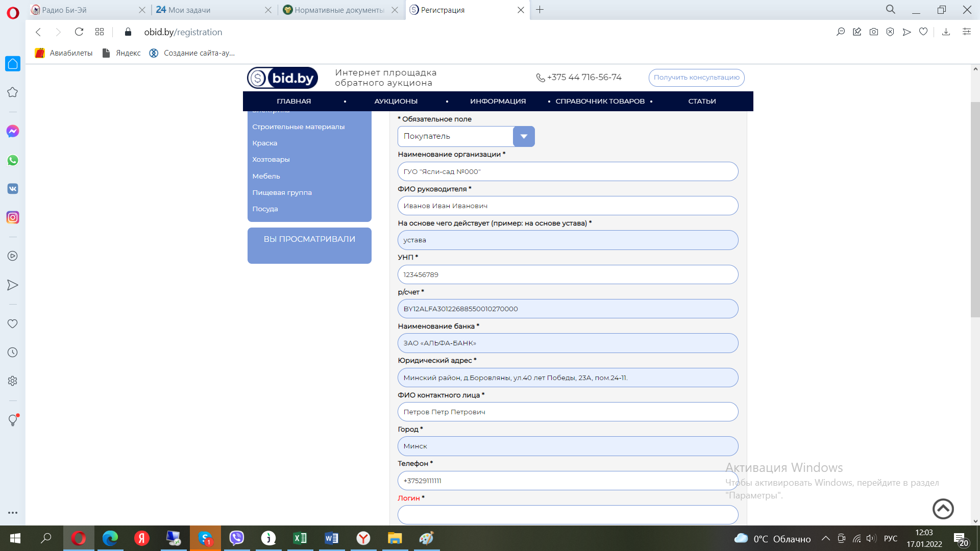The height and width of the screenshot is (551, 980).
Task: Open VK in the Opera sidebar
Action: point(13,189)
